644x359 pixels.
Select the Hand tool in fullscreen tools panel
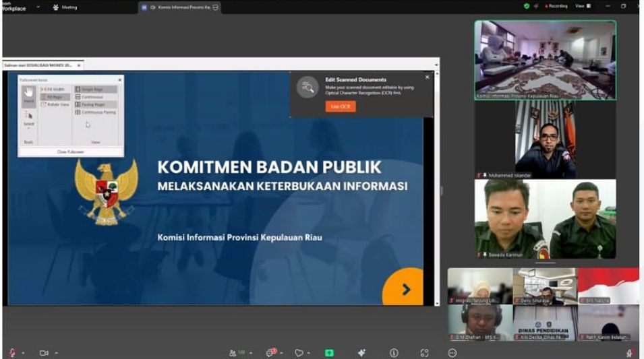[29, 96]
